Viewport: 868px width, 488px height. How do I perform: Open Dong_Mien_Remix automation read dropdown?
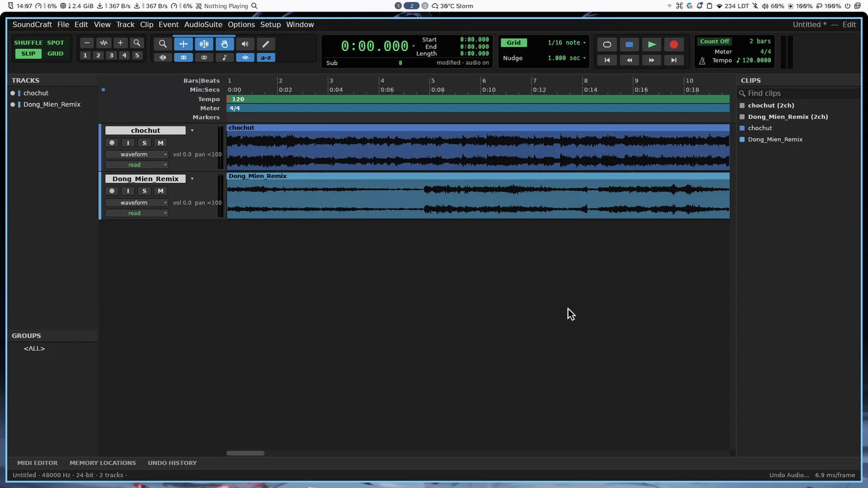(x=137, y=213)
